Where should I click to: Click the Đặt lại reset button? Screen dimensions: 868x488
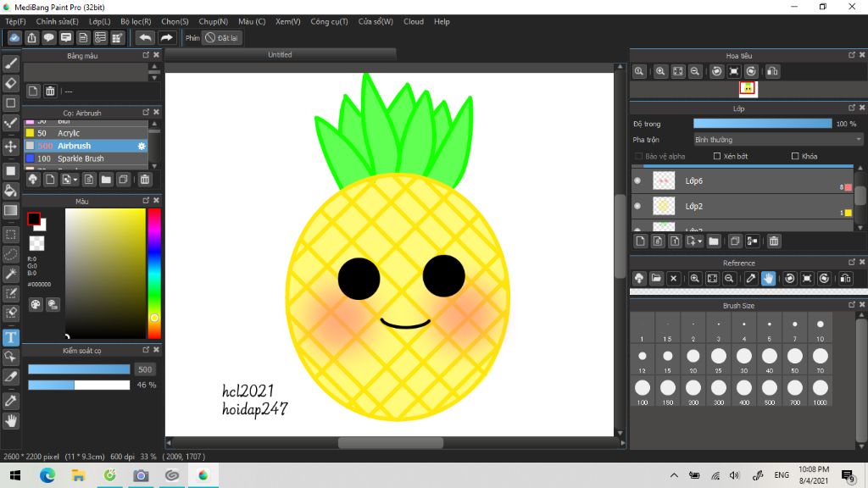pyautogui.click(x=222, y=38)
